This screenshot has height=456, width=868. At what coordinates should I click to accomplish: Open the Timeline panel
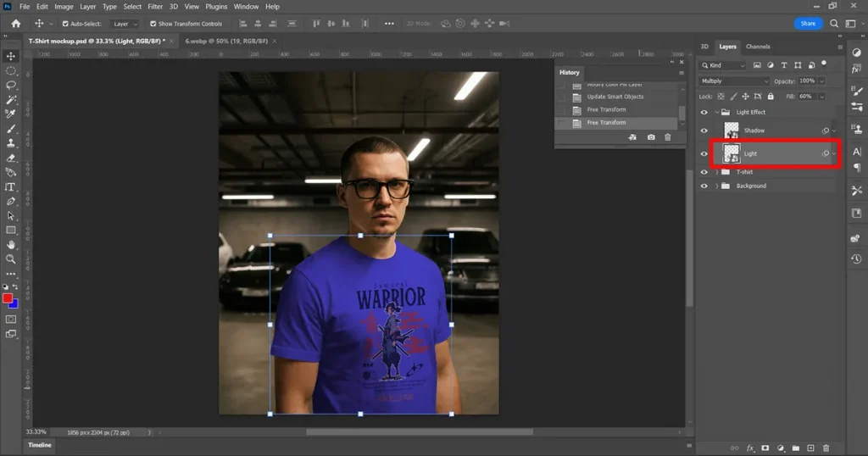(39, 445)
